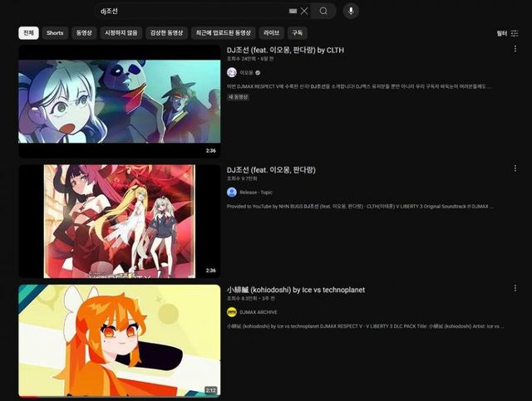The width and height of the screenshot is (532, 401).
Task: Click the DJMAX ARCHIVE channel avatar icon
Action: pyautogui.click(x=232, y=311)
